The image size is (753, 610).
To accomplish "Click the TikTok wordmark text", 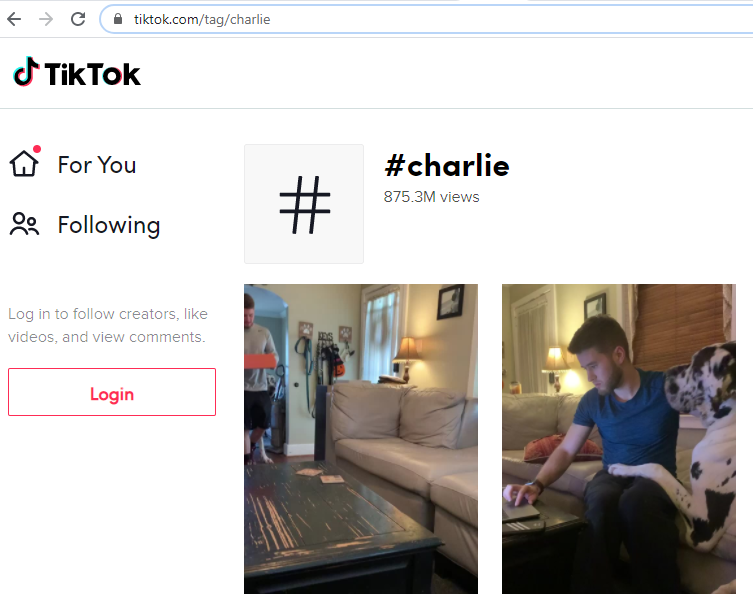I will pyautogui.click(x=93, y=74).
